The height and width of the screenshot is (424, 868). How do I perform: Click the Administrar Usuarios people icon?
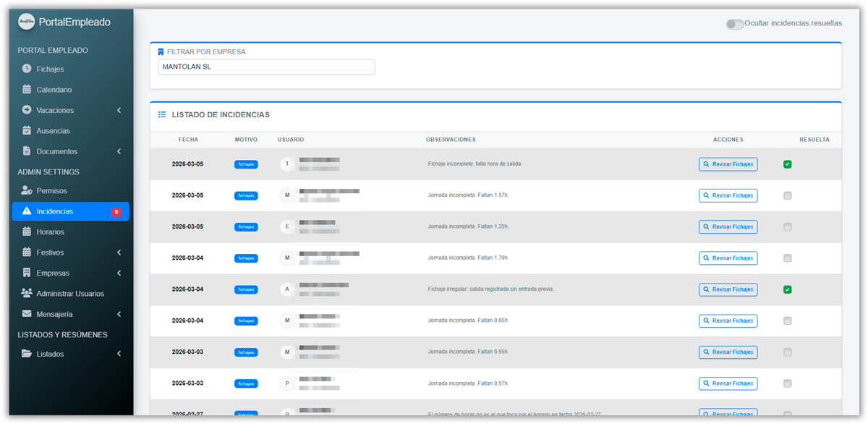(x=27, y=294)
